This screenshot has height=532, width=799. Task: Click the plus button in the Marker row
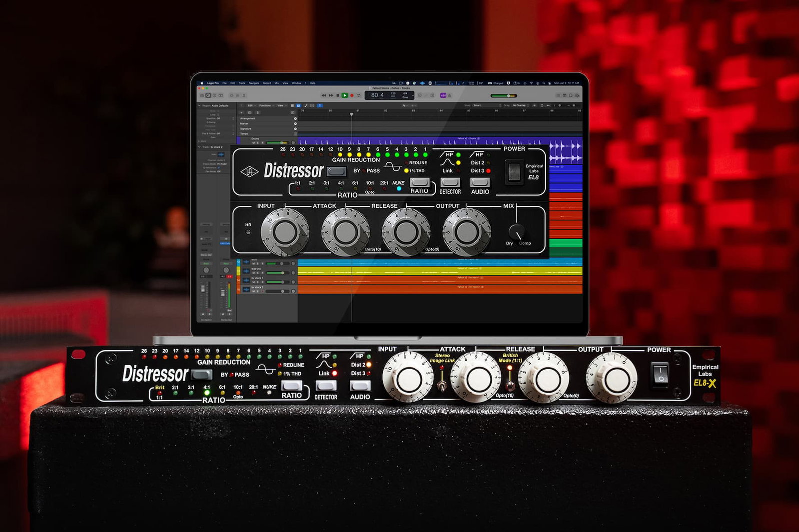[295, 124]
